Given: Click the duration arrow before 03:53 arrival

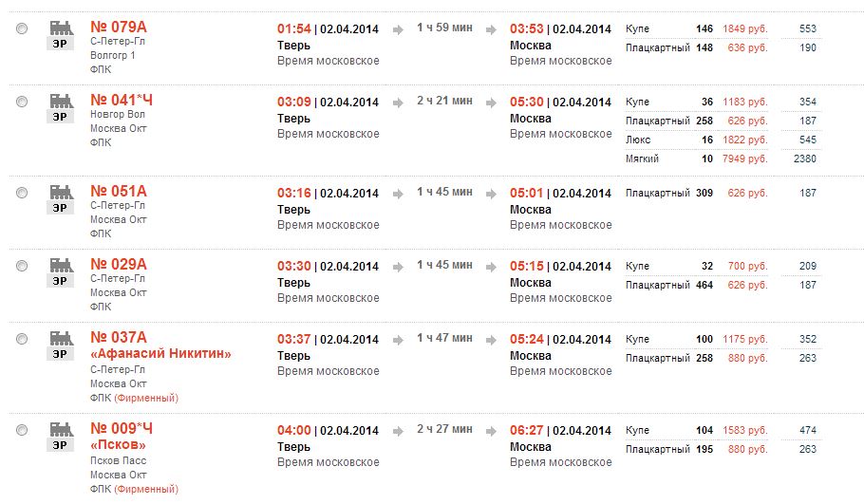Looking at the screenshot, I should coord(490,29).
